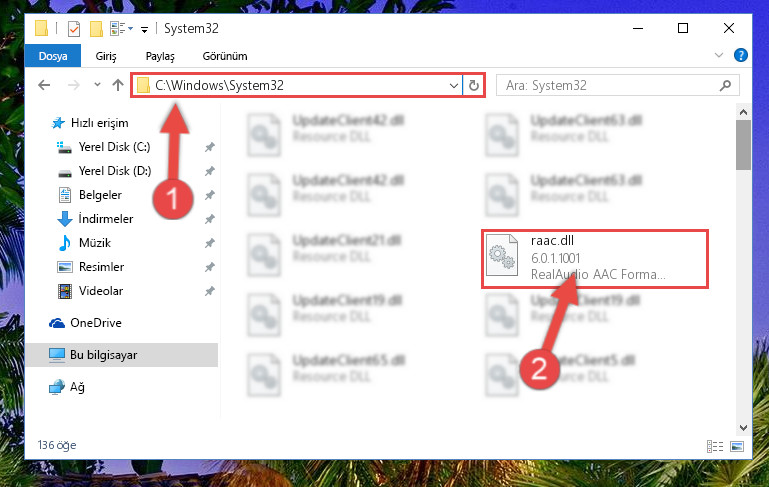Open recent locations dropdown arrow
Screen dimensions: 769x487
[97, 85]
